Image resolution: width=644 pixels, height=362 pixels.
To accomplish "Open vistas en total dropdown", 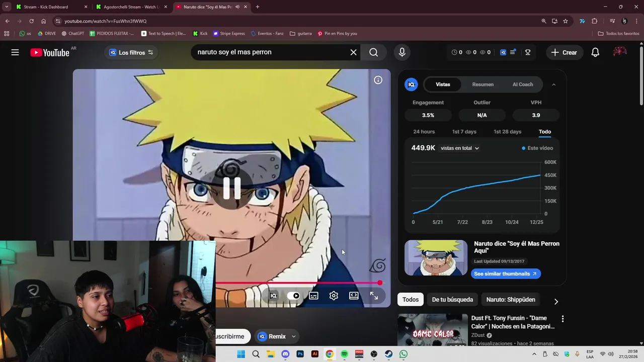I will [459, 148].
